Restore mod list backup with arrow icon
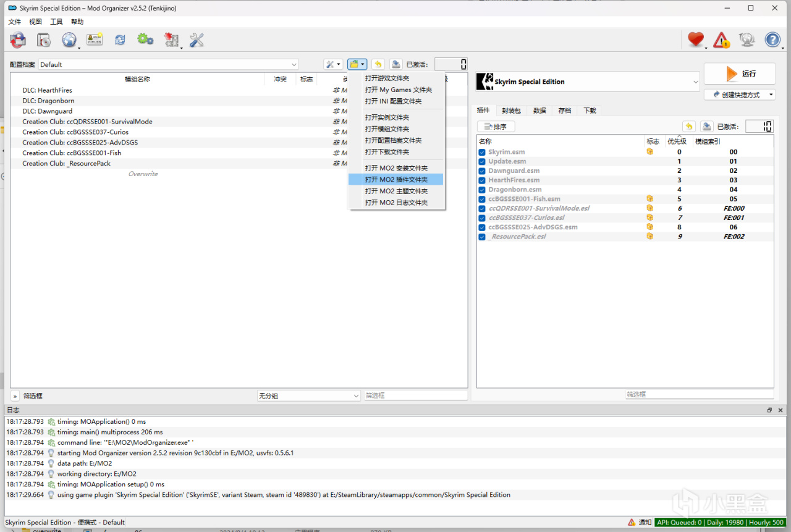The height and width of the screenshot is (532, 791). tap(378, 64)
